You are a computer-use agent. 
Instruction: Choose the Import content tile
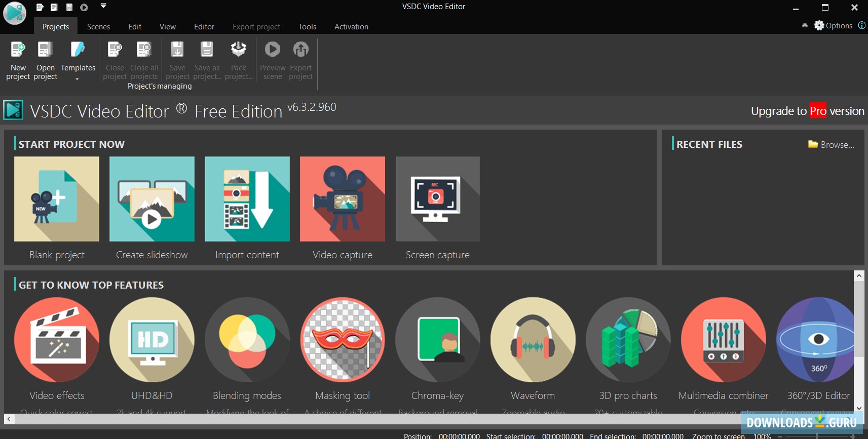click(x=247, y=199)
